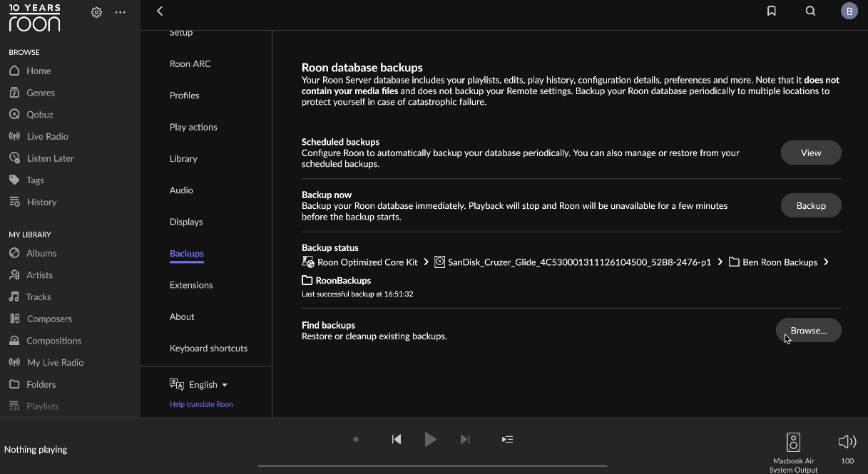This screenshot has width=868, height=474.
Task: Open the three-dots more menu
Action: tap(121, 12)
